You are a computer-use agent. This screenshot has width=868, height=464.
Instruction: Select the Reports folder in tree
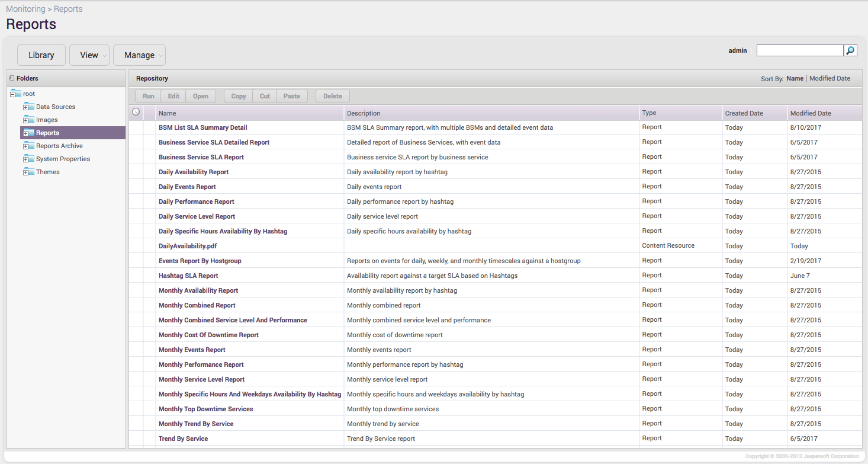point(47,133)
